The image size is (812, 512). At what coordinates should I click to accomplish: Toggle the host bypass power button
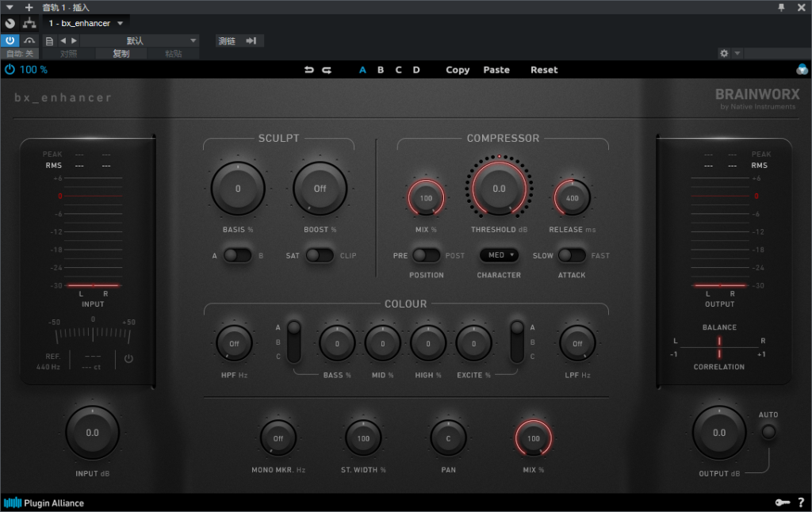click(10, 40)
